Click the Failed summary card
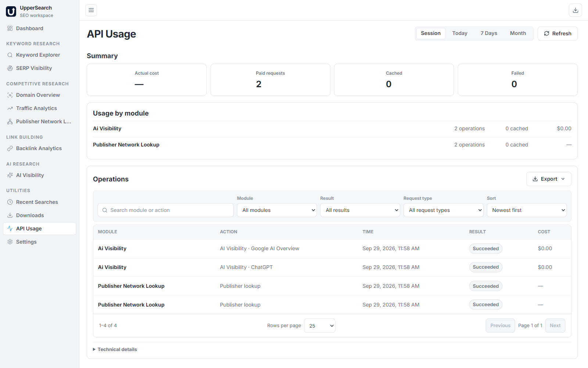Screen dimensions: 588x368 coord(517,80)
